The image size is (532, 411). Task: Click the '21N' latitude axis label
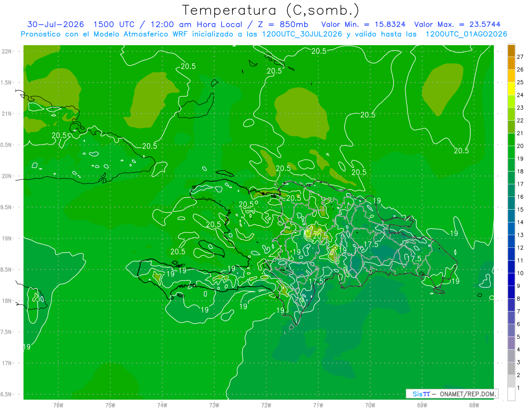tap(7, 114)
